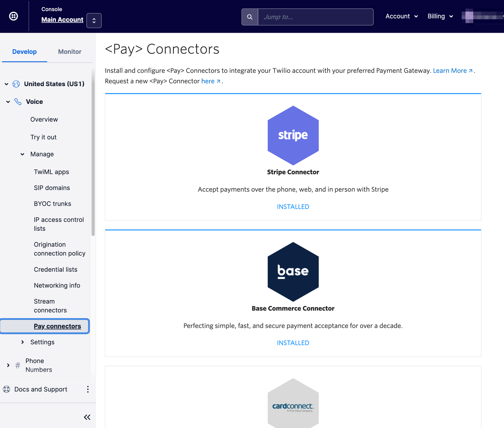This screenshot has height=428, width=504.
Task: Click the Twilio logo icon
Action: (x=13, y=16)
